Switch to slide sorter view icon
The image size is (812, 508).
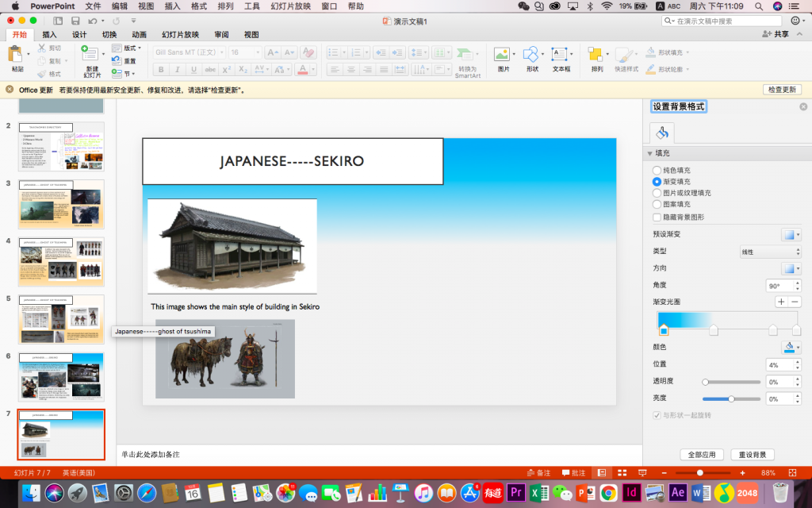coord(622,473)
